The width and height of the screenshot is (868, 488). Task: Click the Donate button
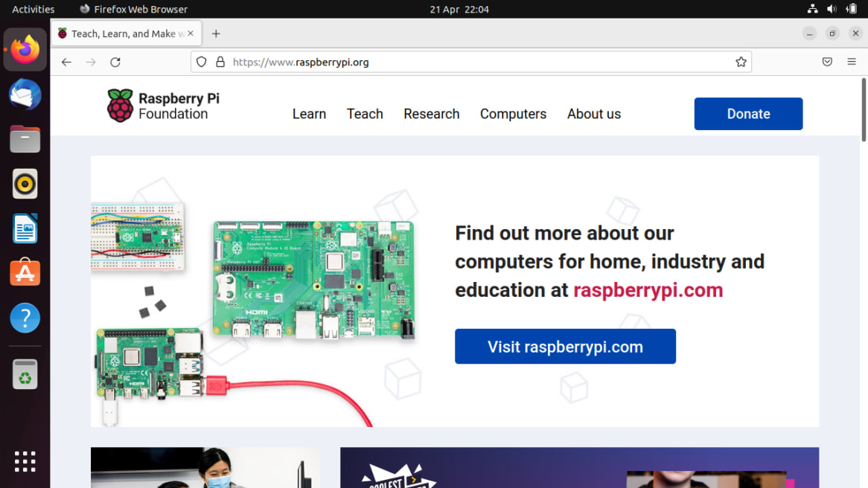tap(748, 114)
